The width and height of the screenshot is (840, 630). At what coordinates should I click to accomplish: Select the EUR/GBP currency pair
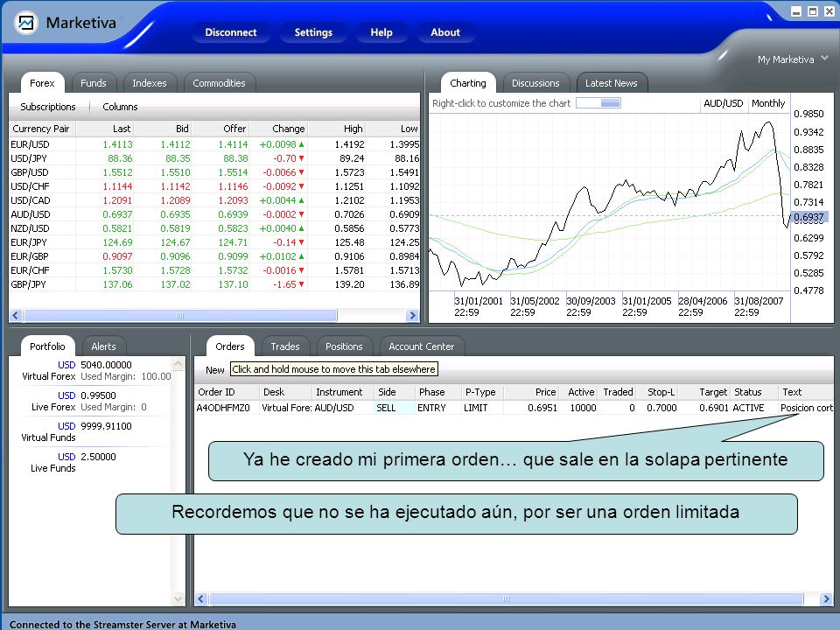(x=30, y=256)
